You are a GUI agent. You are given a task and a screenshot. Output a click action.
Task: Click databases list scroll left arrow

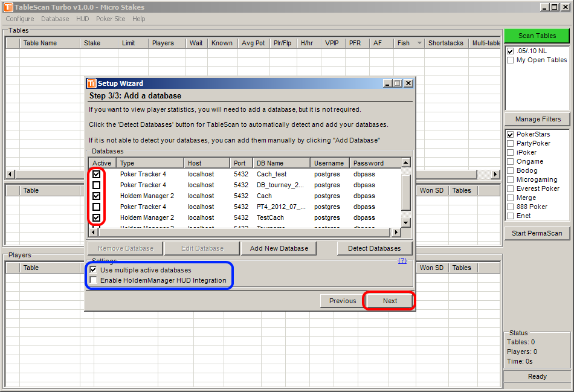click(94, 232)
